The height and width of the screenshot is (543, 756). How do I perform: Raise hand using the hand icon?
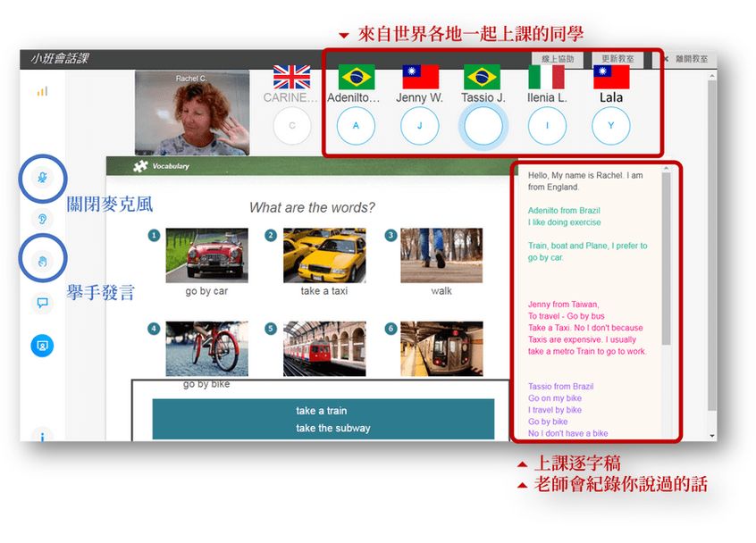(42, 260)
